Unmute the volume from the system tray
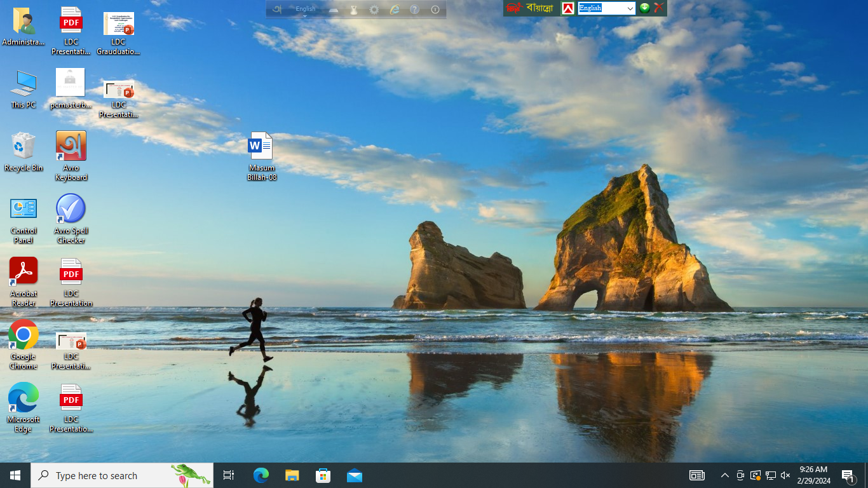Screen dimensions: 868x488 [785, 475]
